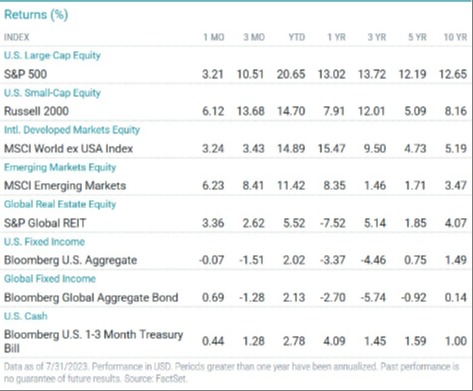
Task: Click the Global Fixed Income category heading
Action: coord(50,279)
